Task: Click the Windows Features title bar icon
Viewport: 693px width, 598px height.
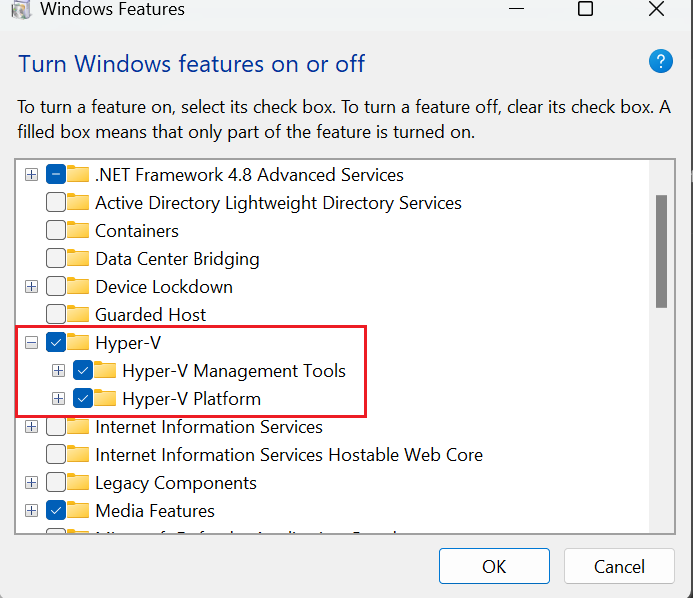Action: coord(19,10)
